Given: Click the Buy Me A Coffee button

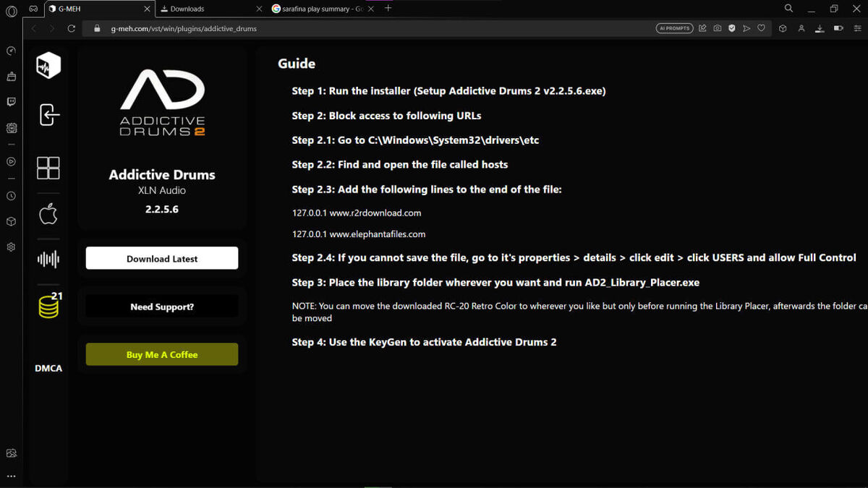Looking at the screenshot, I should point(162,354).
